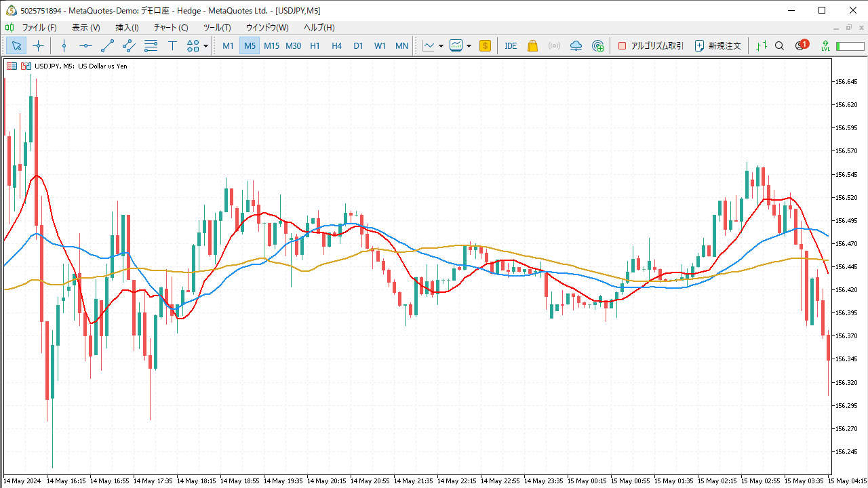The height and width of the screenshot is (488, 868).
Task: Toggle アルゴリズム取引 algo trading
Action: click(650, 45)
